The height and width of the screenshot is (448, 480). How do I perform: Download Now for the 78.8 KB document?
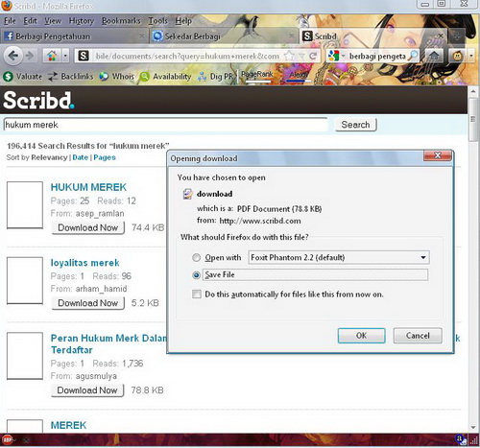[x=87, y=390]
